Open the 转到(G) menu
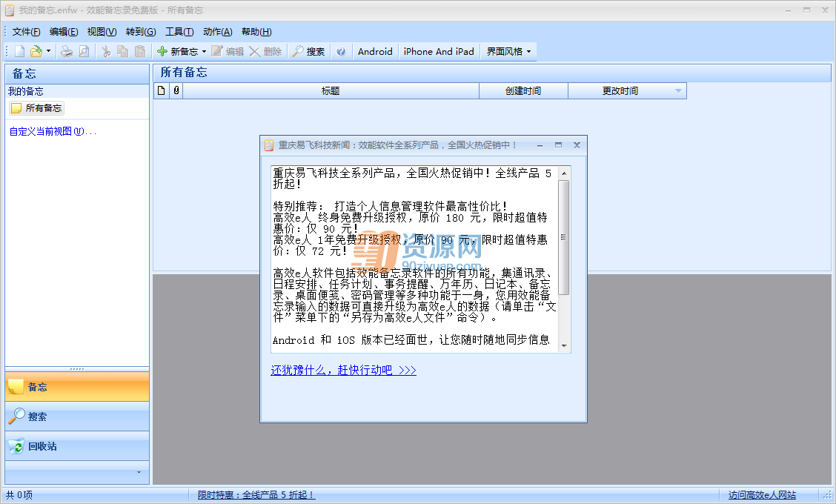This screenshot has width=836, height=504. (141, 31)
